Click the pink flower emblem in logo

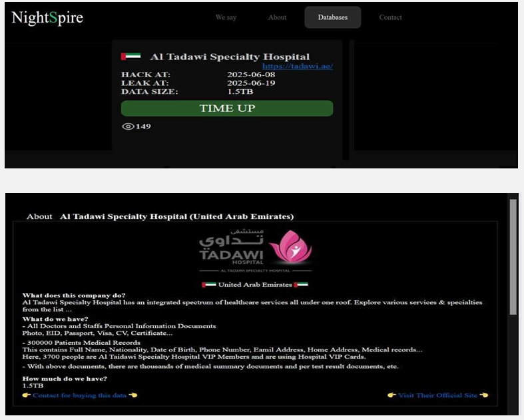[292, 246]
